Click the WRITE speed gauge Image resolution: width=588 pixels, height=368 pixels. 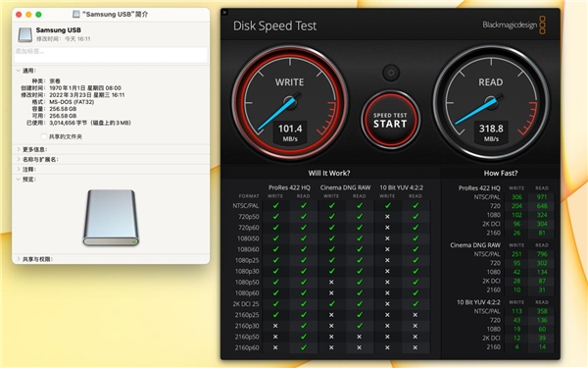(x=290, y=102)
